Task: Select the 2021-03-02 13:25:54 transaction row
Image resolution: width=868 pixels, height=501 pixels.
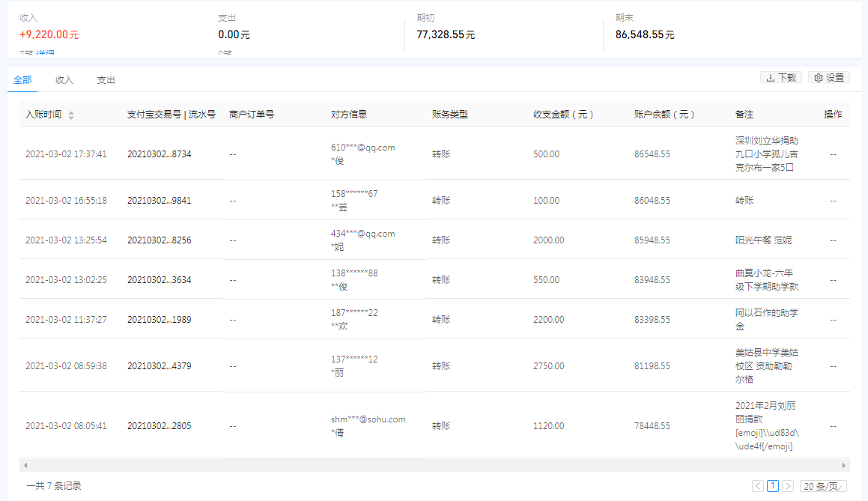Action: [x=66, y=240]
